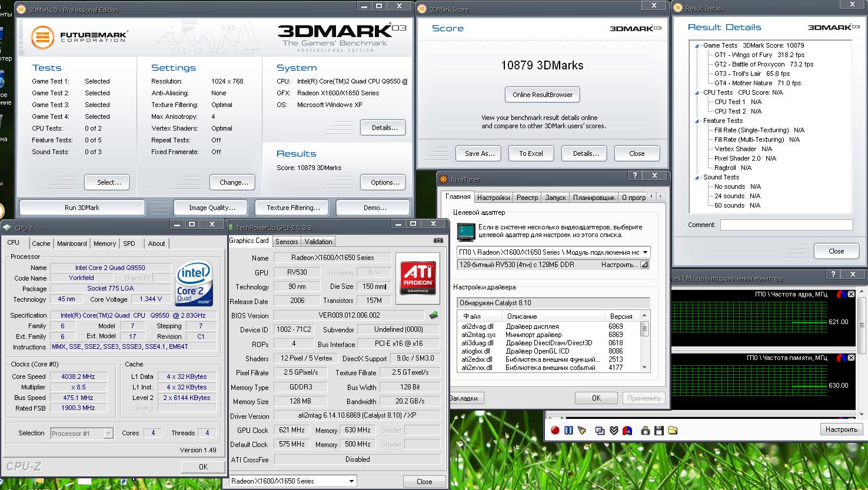The image size is (868, 490).
Task: Click the ATI Radeon logo in GPU-Z
Action: point(418,278)
